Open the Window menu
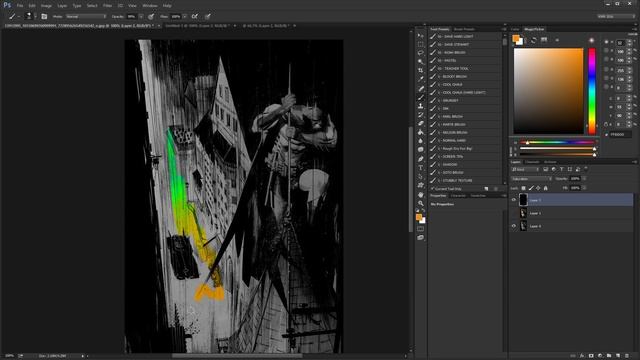This screenshot has height=360, width=640. pyautogui.click(x=150, y=6)
